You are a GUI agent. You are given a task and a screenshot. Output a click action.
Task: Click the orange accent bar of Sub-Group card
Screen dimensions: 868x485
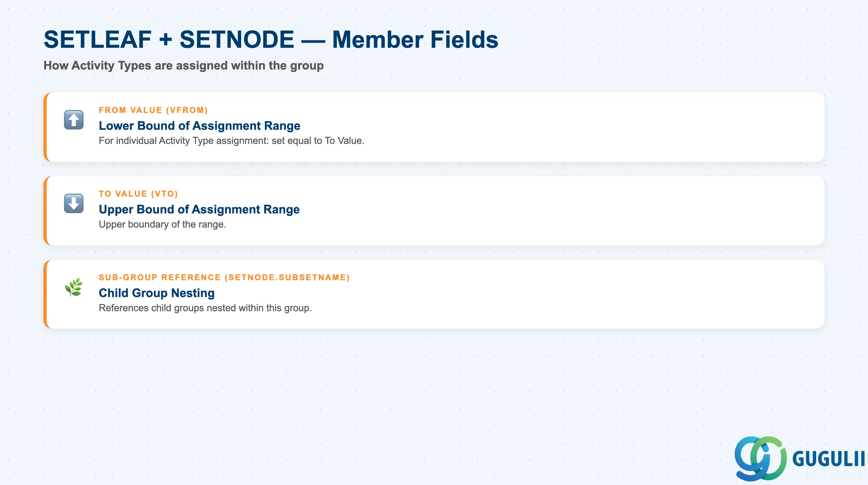pyautogui.click(x=45, y=294)
